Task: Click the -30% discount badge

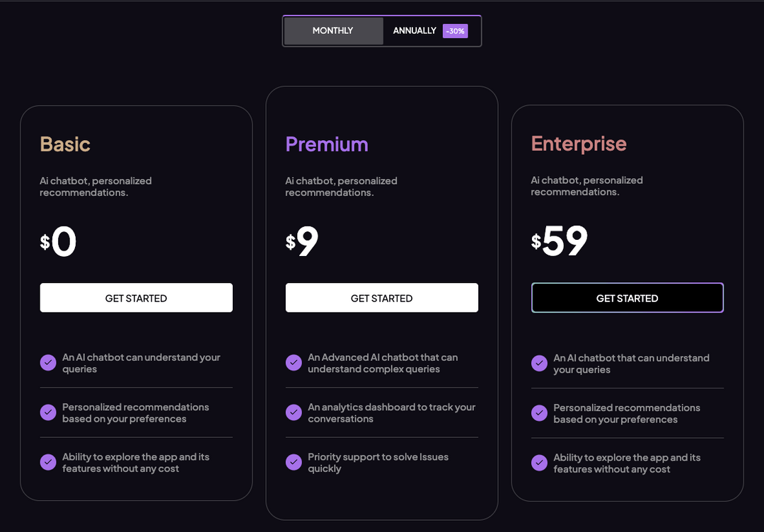Action: pos(455,30)
